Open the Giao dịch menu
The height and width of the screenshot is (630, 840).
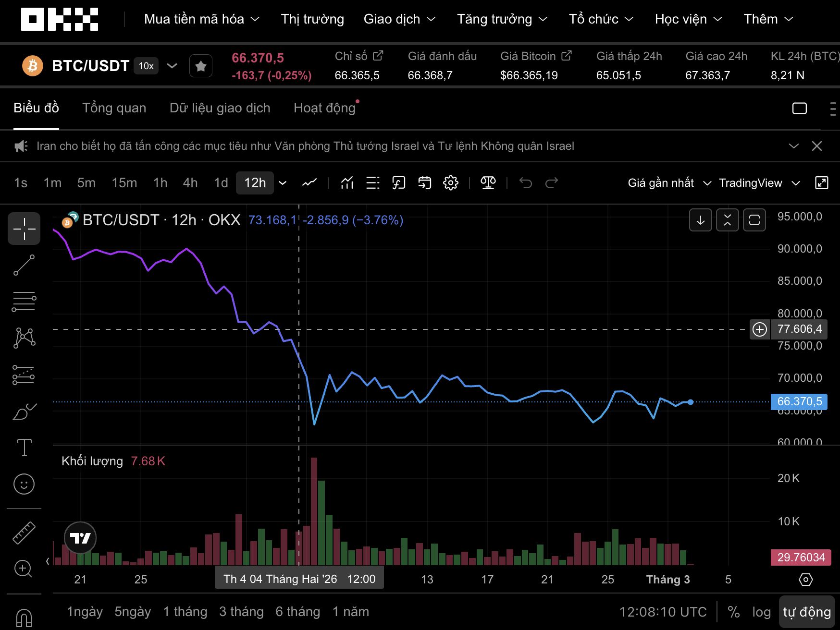click(399, 19)
